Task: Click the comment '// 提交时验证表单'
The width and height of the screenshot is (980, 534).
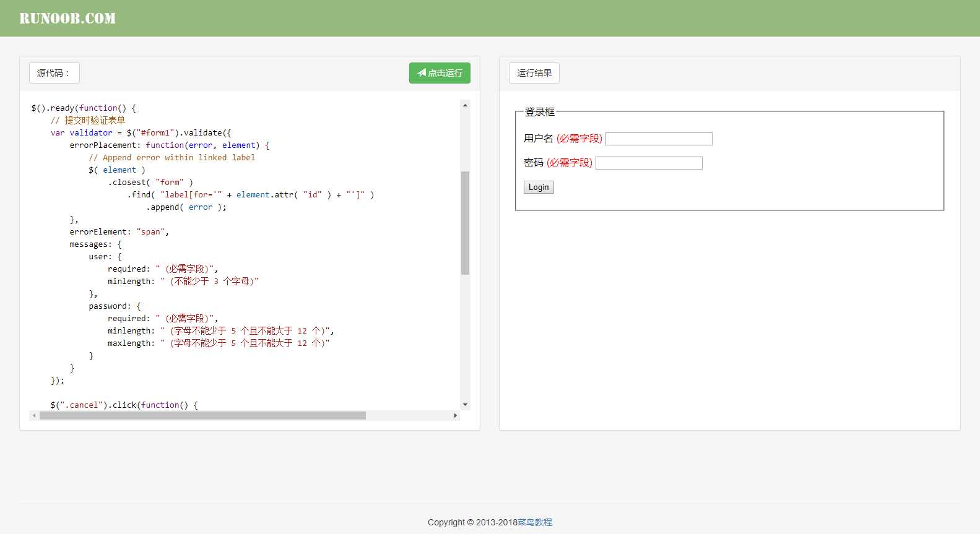Action: coord(88,120)
